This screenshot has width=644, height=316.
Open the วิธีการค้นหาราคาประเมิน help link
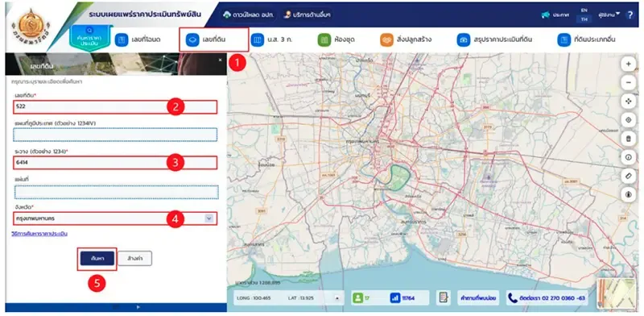(39, 234)
